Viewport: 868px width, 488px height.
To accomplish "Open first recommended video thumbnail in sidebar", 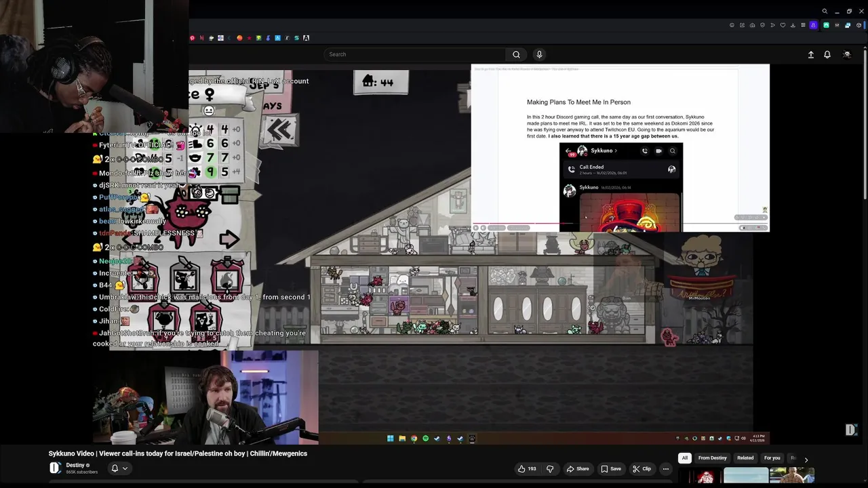I will (x=700, y=476).
